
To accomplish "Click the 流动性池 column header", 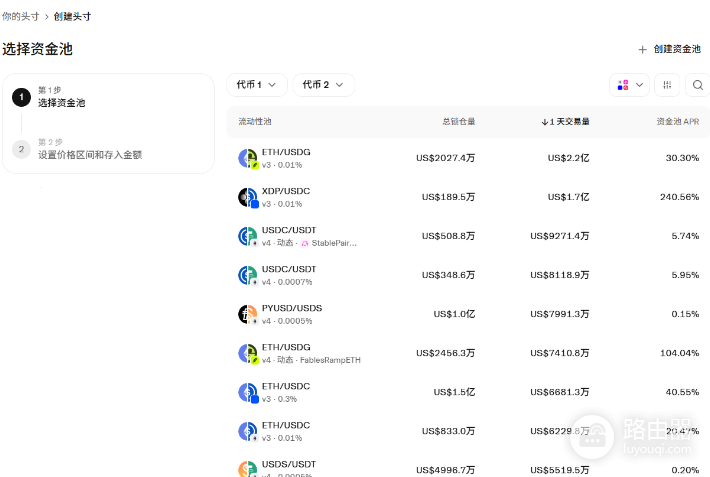I will click(254, 121).
